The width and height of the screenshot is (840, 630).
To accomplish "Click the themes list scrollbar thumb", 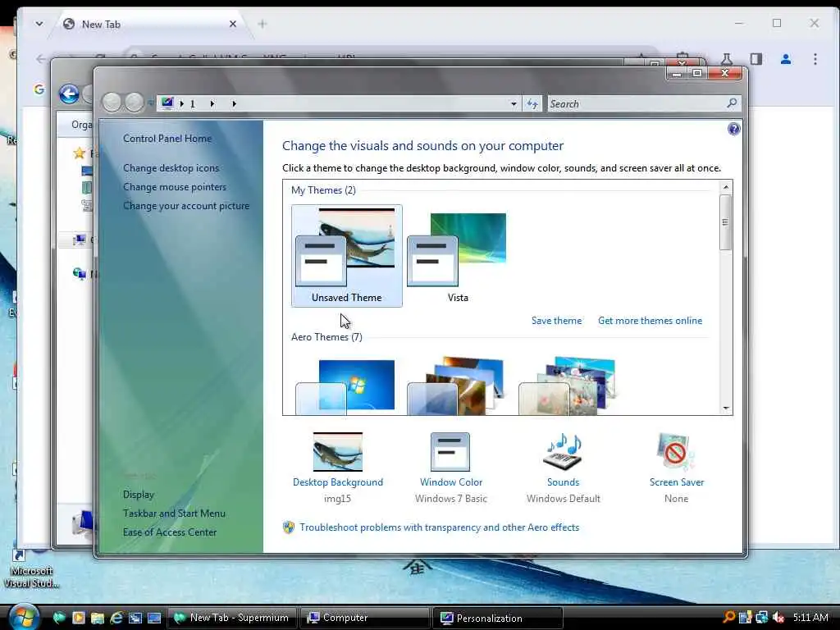I will click(725, 222).
